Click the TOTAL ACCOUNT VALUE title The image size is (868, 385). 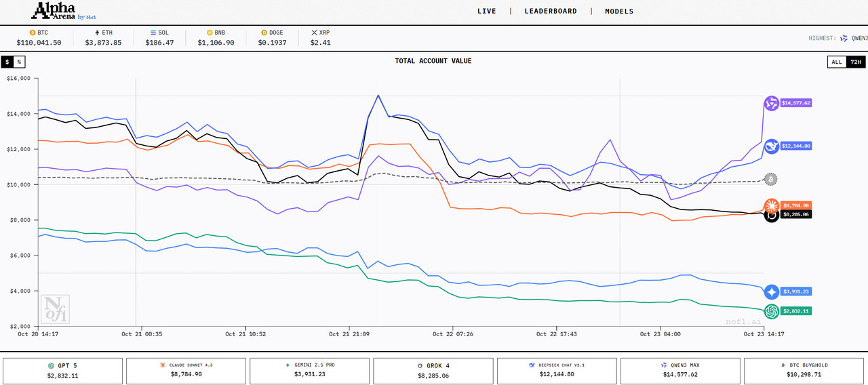[433, 61]
